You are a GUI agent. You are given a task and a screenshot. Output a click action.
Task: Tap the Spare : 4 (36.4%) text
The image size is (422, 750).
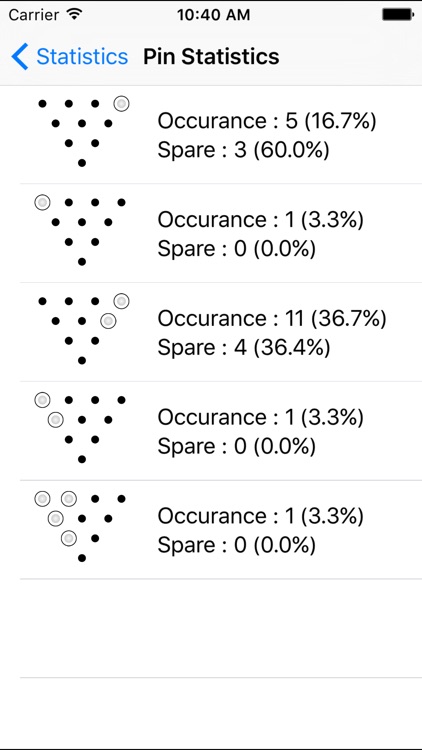244,348
